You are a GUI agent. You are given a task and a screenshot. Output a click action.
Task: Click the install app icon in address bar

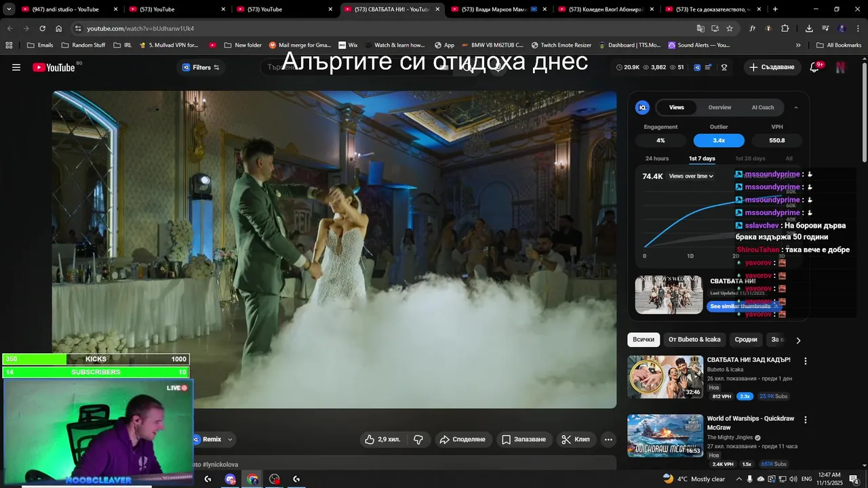(715, 28)
